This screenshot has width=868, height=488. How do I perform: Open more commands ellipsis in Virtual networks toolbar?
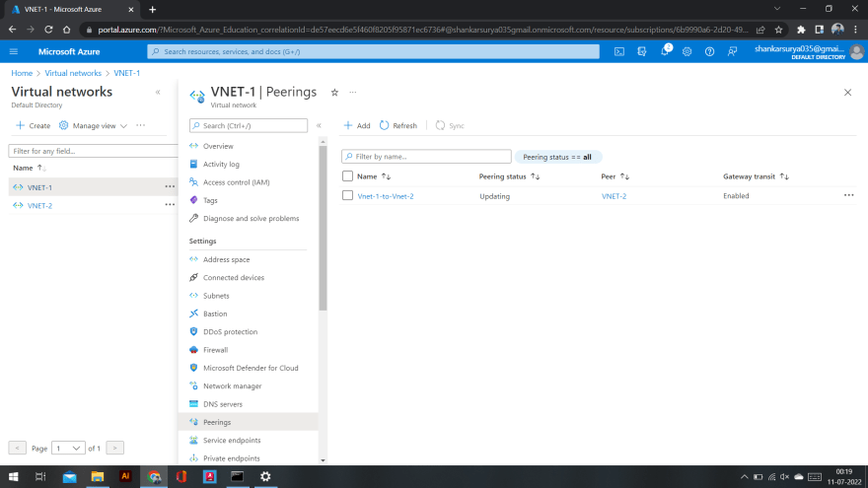[x=141, y=125]
